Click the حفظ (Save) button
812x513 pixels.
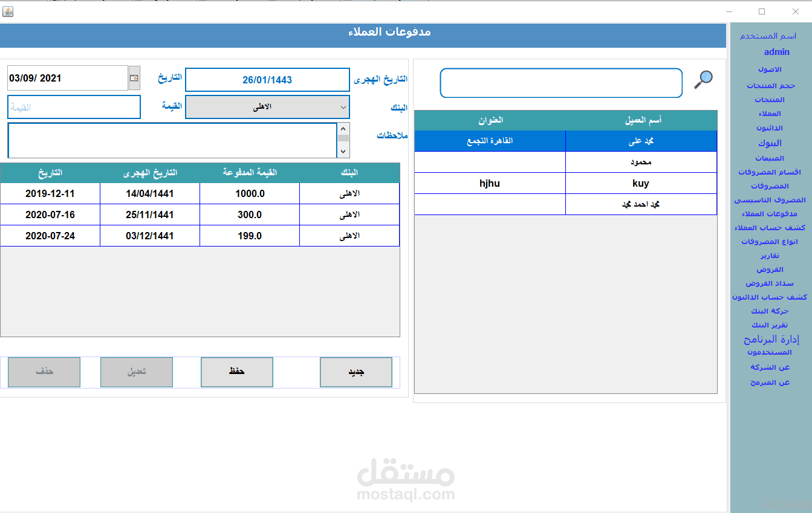[x=236, y=372]
